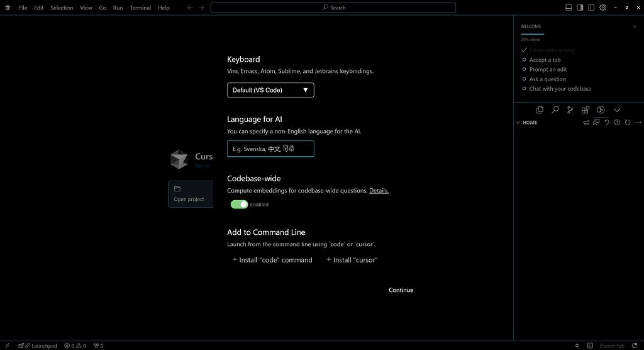The height and width of the screenshot is (350, 644).
Task: Click the Cursor Tab status bar entry
Action: click(612, 346)
